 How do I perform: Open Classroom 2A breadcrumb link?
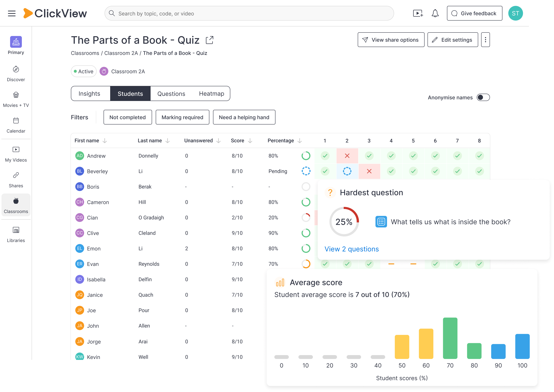point(121,53)
